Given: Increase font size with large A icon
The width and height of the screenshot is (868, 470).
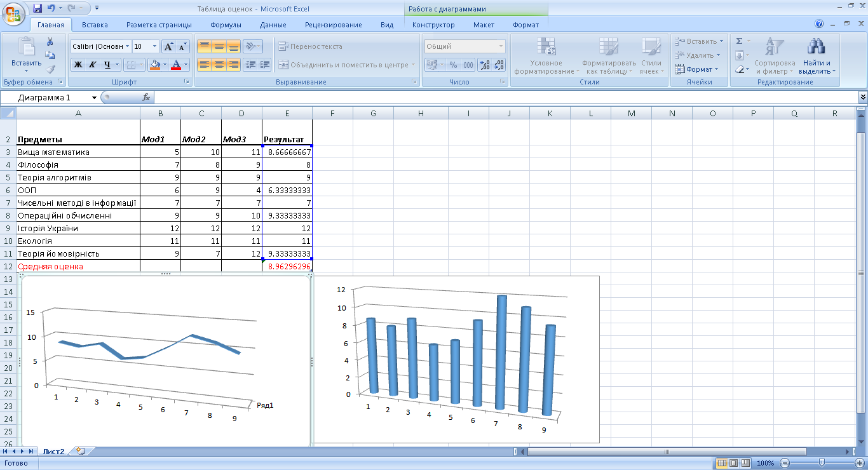Looking at the screenshot, I should [x=168, y=46].
